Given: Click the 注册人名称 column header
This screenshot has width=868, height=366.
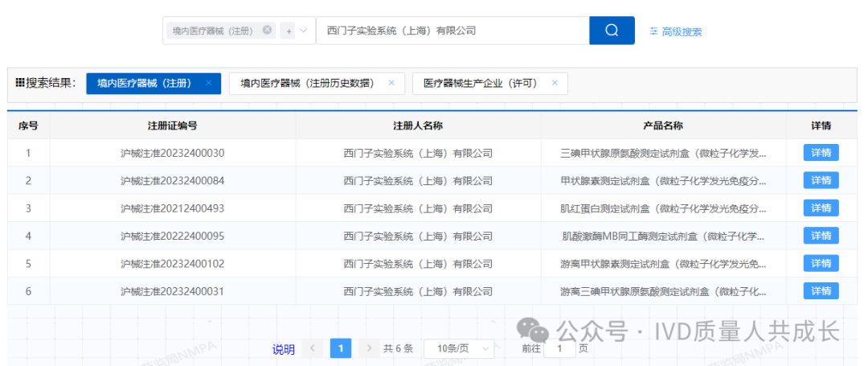Looking at the screenshot, I should pos(417,125).
